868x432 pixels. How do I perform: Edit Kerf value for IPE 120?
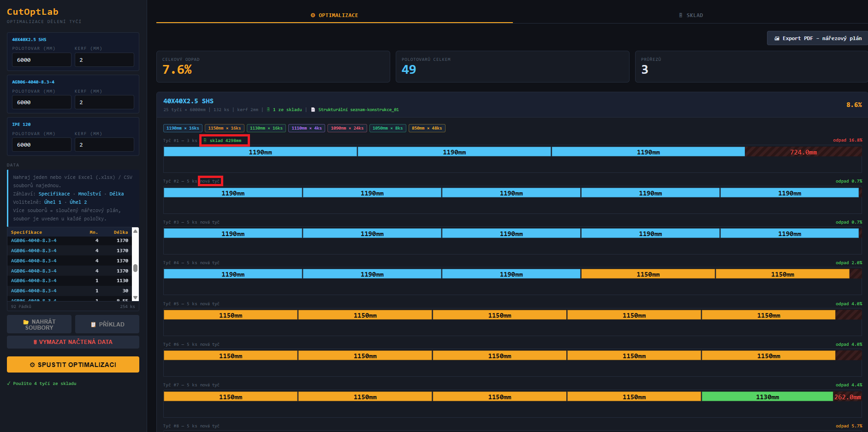(x=104, y=145)
